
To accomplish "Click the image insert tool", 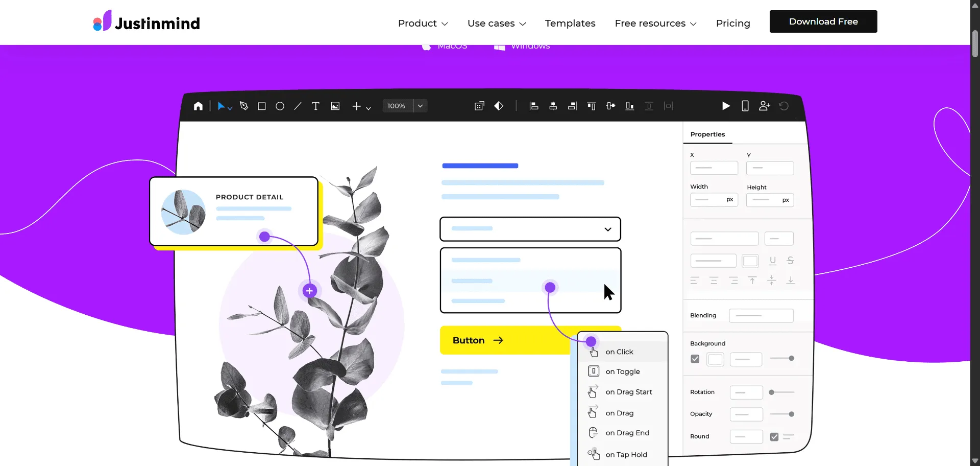I will pyautogui.click(x=335, y=106).
